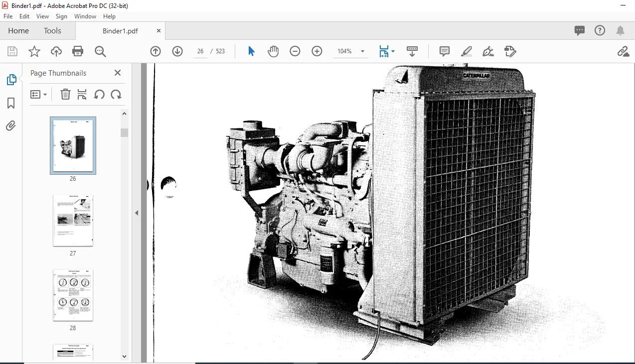Select the Binder1.pdf document tab

pyautogui.click(x=120, y=31)
